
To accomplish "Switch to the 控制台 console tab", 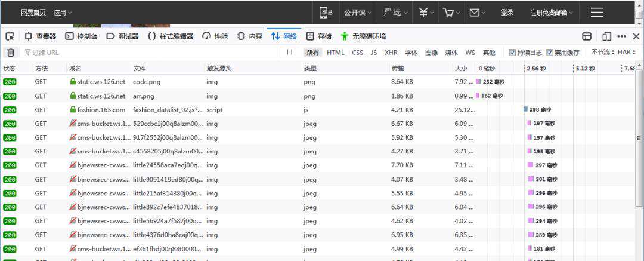I will [82, 36].
